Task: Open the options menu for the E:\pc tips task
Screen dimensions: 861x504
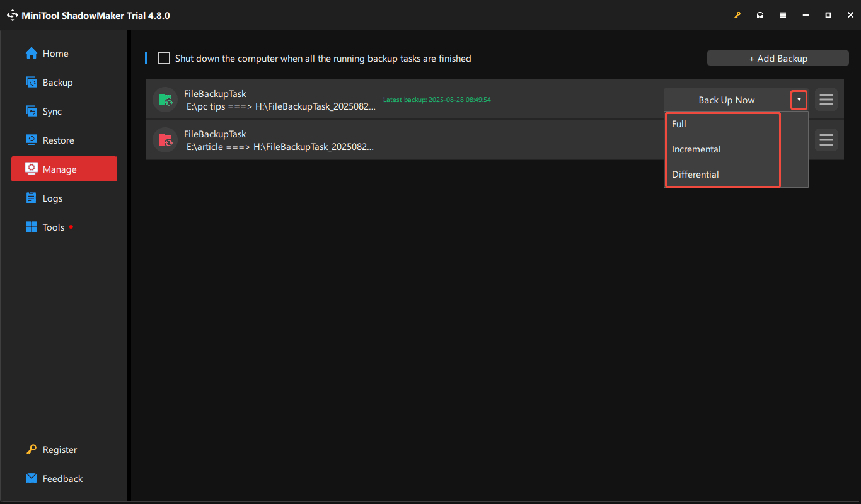Action: [x=826, y=100]
